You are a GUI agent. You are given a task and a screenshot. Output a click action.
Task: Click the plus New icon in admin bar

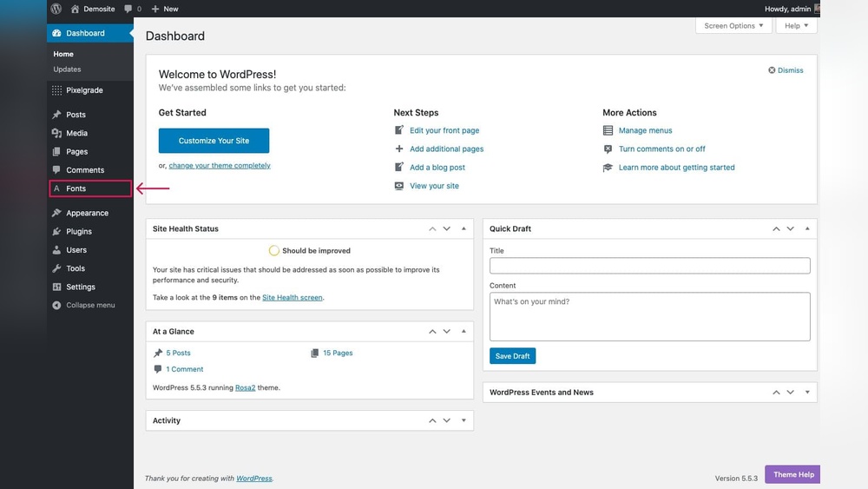155,9
